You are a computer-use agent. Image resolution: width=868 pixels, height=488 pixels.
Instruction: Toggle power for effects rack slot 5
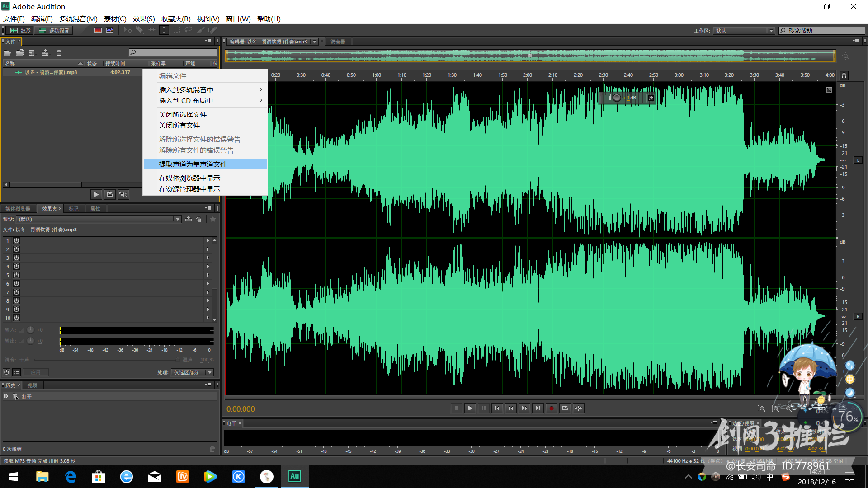tap(16, 275)
